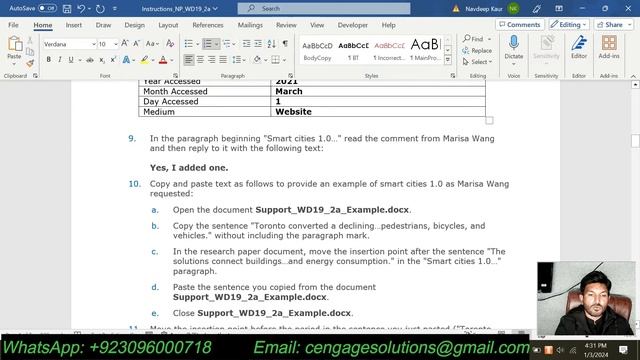Viewport: 640px width, 360px height.
Task: Click the Save icon in title bar
Action: (x=67, y=8)
